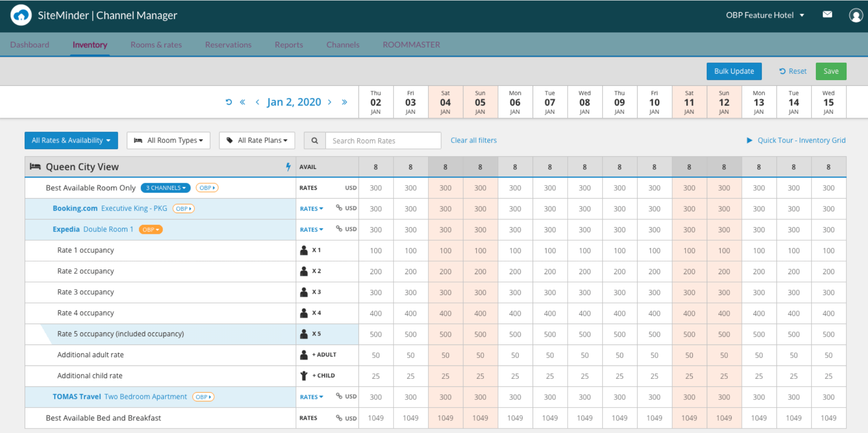Click the link icon in Booking.com row
Viewport: 868px width, 433px height.
tap(339, 208)
